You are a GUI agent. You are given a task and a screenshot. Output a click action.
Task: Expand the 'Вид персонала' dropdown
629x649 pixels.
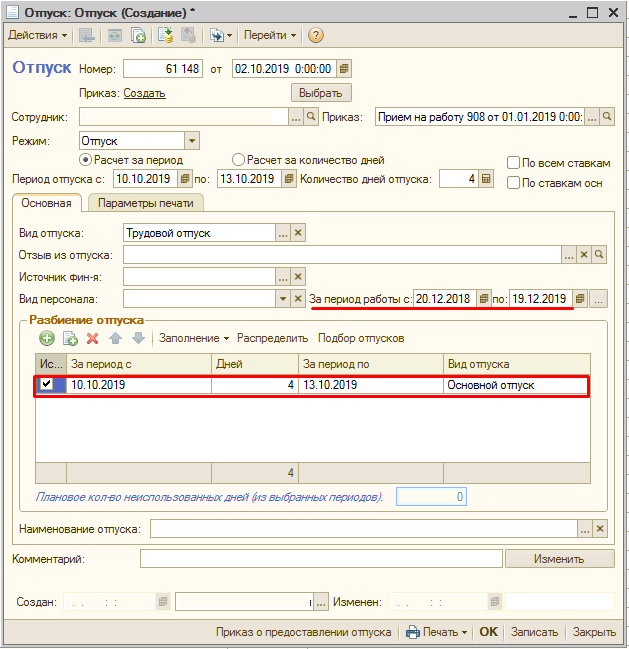282,298
